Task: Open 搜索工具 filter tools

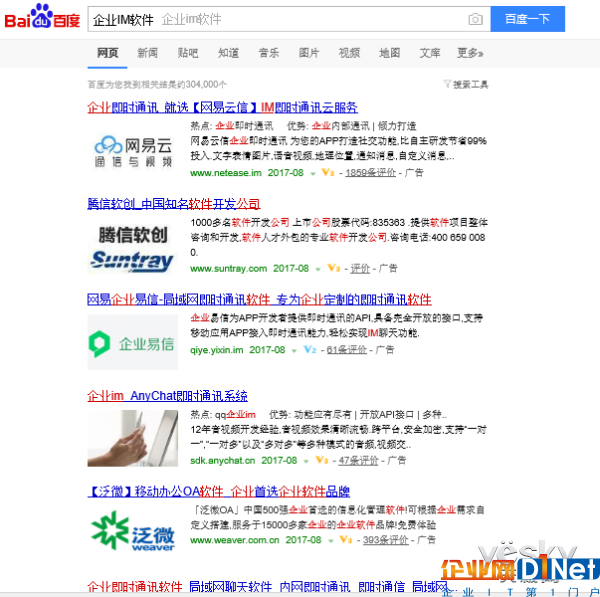Action: point(466,84)
